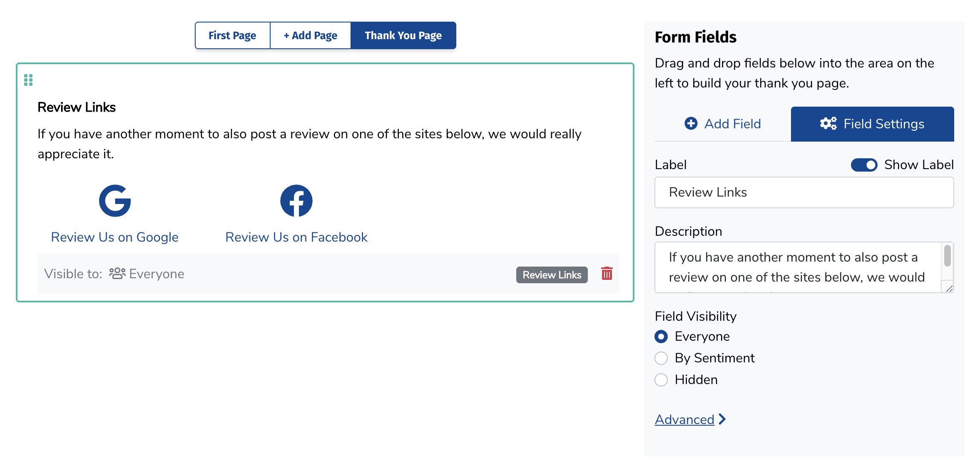Expand the Advanced settings chevron
The image size is (980, 464).
click(722, 419)
